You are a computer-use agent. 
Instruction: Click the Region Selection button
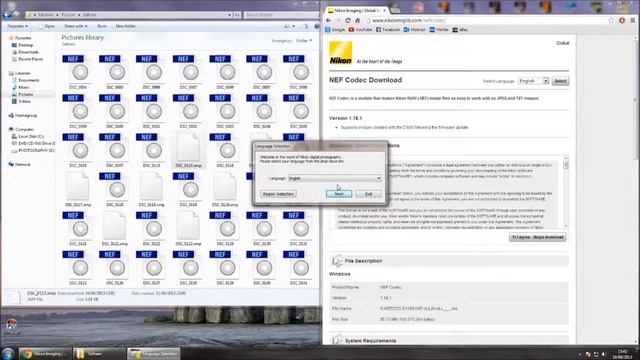278,194
